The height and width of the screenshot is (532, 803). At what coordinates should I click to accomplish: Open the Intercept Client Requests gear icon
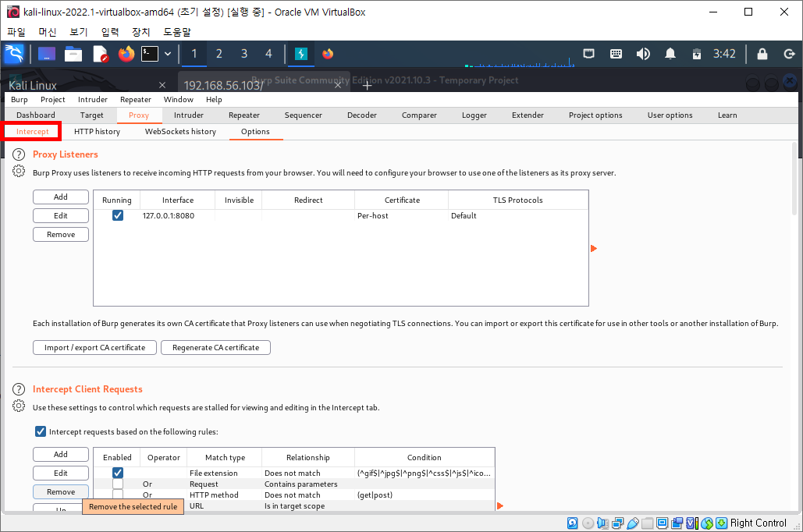point(19,406)
